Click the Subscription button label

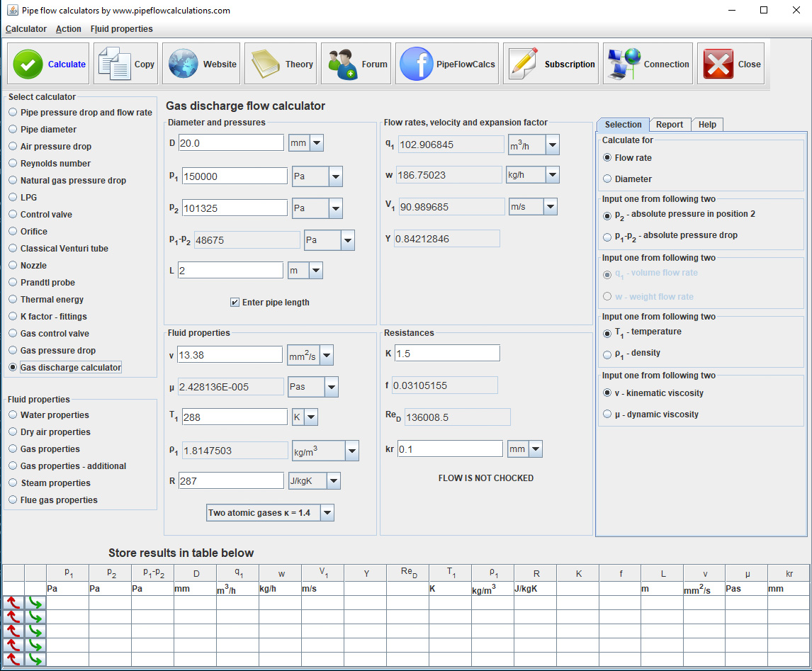(570, 64)
